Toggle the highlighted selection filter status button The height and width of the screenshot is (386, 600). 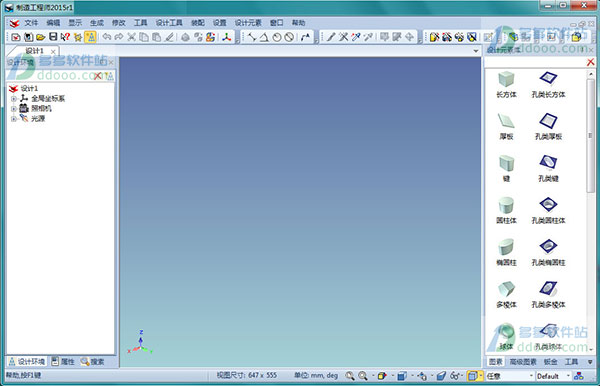pyautogui.click(x=473, y=376)
